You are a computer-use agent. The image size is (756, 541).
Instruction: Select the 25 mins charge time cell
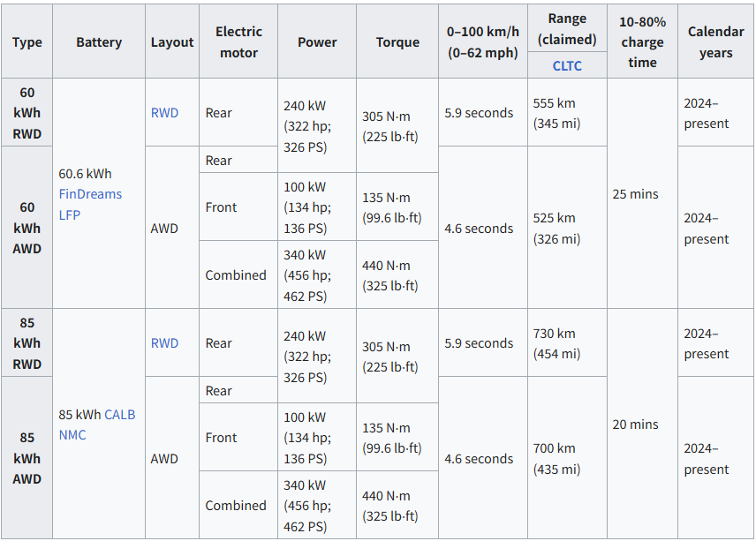(x=635, y=194)
